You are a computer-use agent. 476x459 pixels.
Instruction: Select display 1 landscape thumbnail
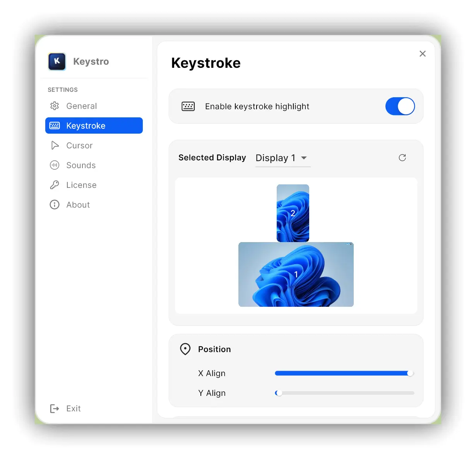296,274
